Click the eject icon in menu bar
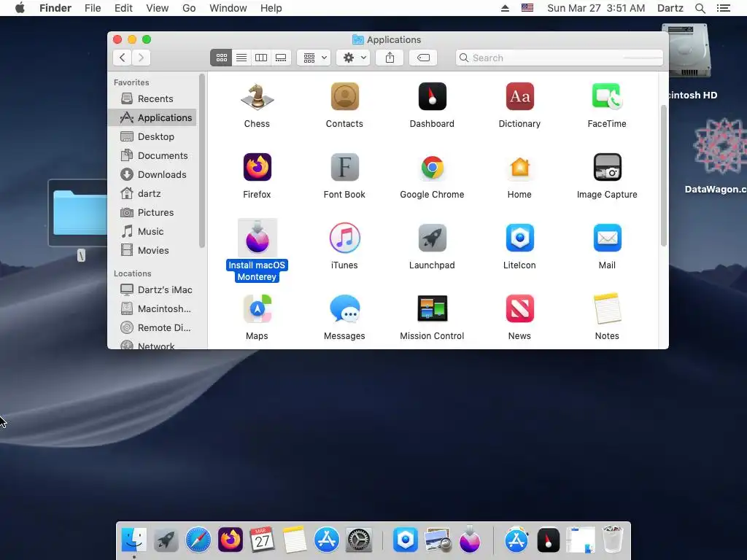 click(505, 8)
